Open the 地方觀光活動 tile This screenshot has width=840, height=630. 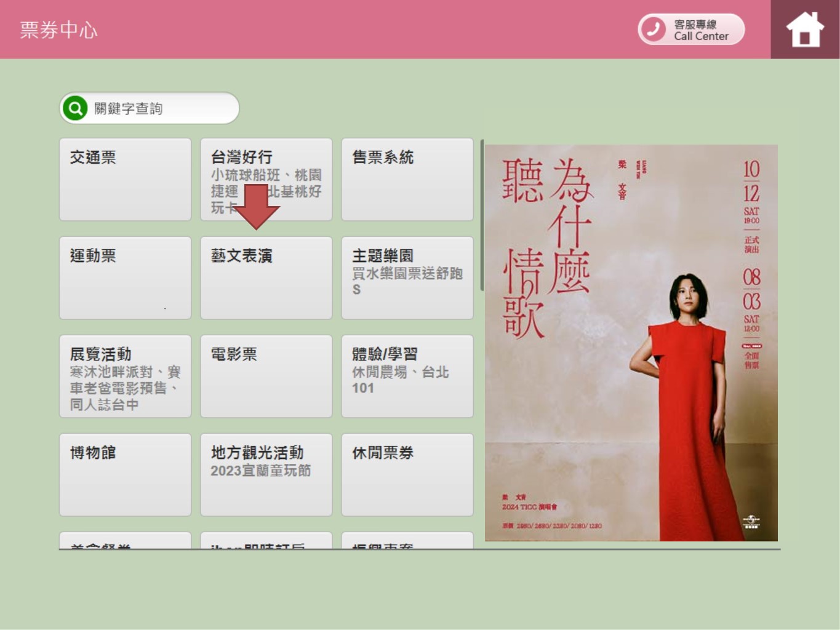tap(266, 474)
